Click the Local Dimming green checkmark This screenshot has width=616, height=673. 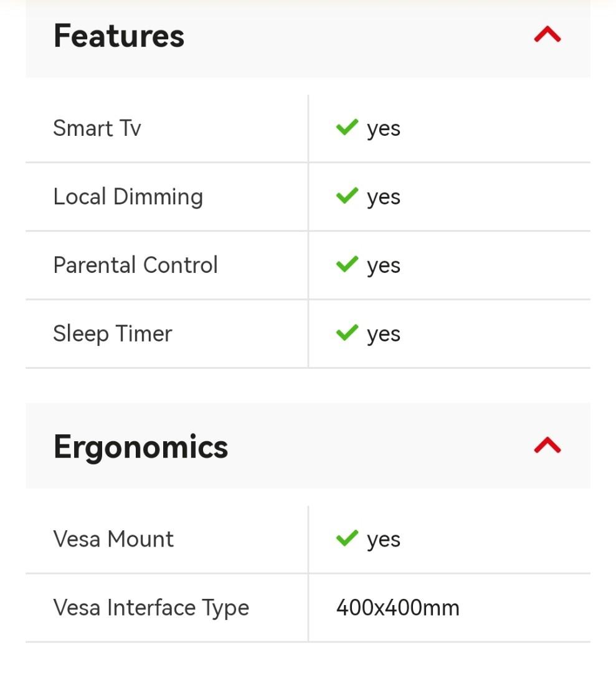pos(346,196)
